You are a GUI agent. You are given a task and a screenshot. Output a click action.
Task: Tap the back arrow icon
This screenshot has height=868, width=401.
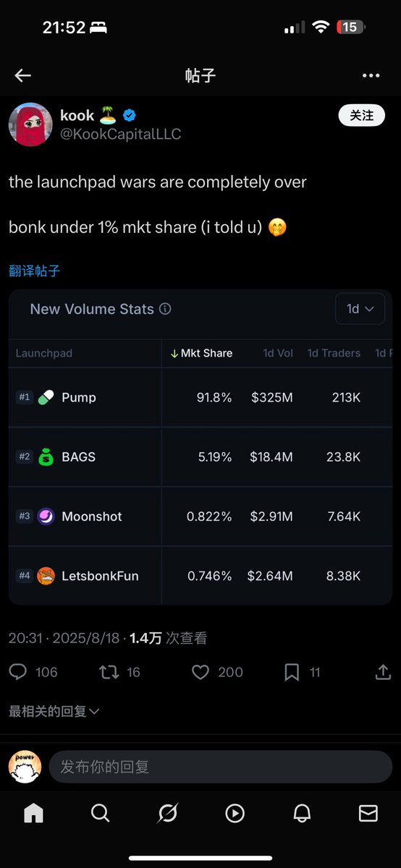tap(23, 76)
